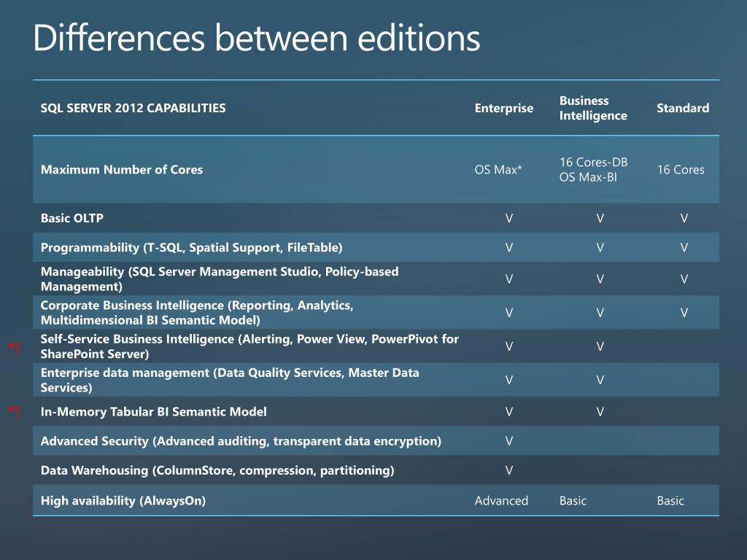Screen dimensions: 747x560
Task: Click the Standard "V" for Manageability
Action: [684, 279]
